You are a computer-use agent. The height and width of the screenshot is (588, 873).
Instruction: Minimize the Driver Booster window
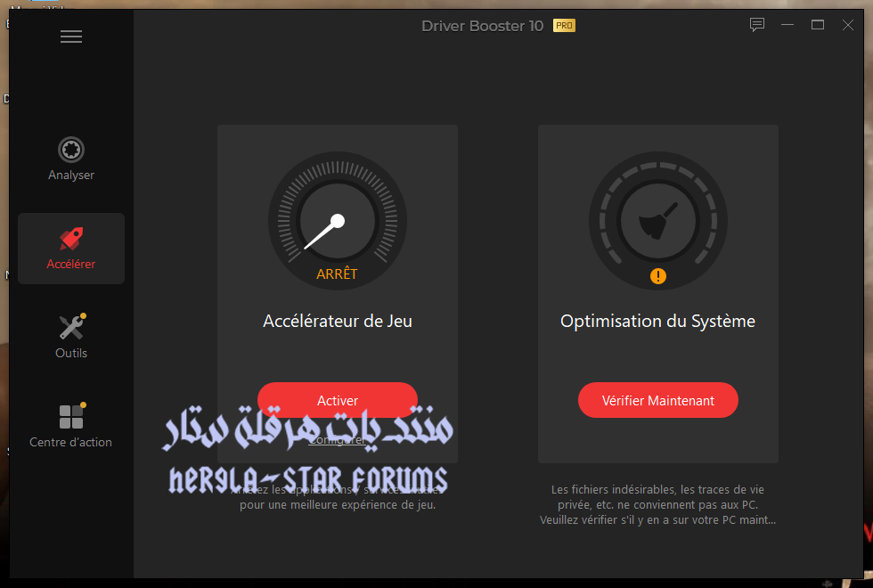coord(787,25)
